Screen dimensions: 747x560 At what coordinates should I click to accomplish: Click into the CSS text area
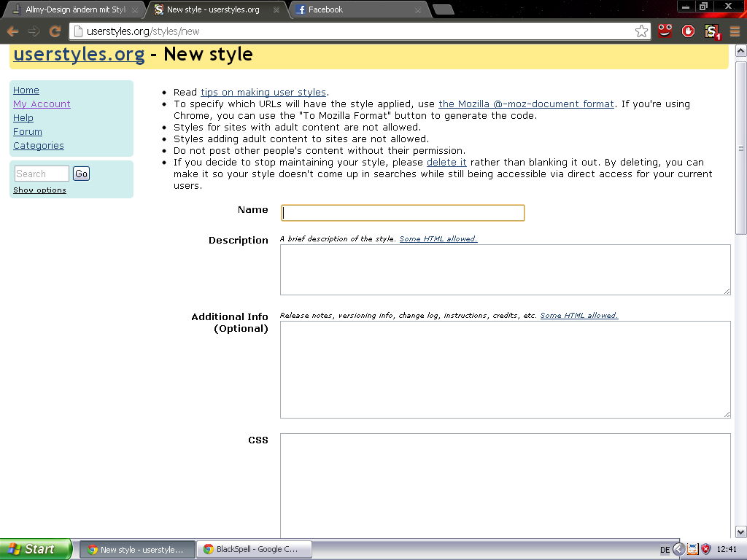point(506,485)
